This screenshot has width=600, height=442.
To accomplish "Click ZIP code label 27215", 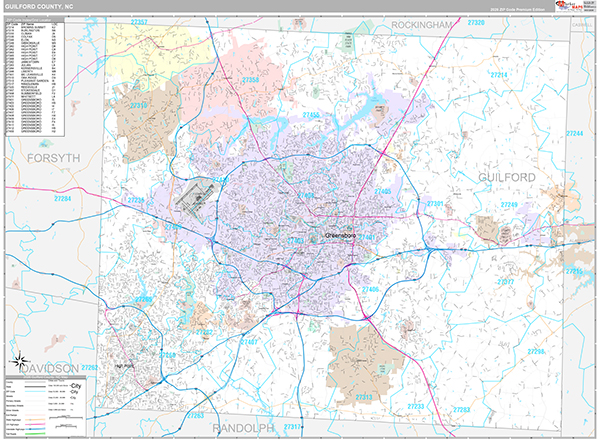I will pos(575,271).
